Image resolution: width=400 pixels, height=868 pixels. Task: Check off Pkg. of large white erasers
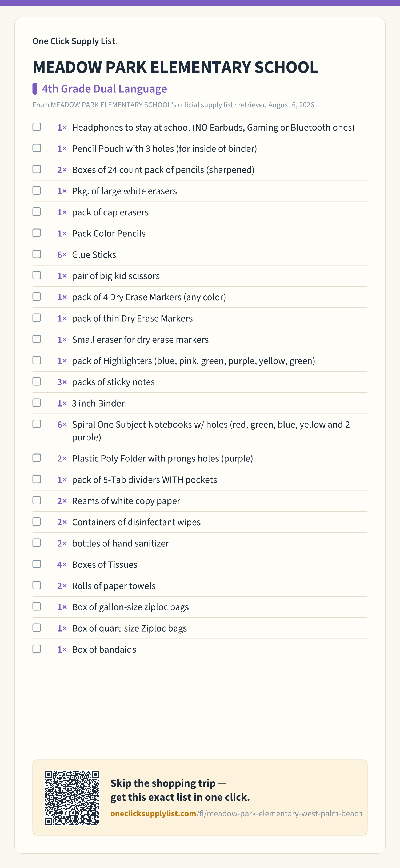tap(37, 190)
